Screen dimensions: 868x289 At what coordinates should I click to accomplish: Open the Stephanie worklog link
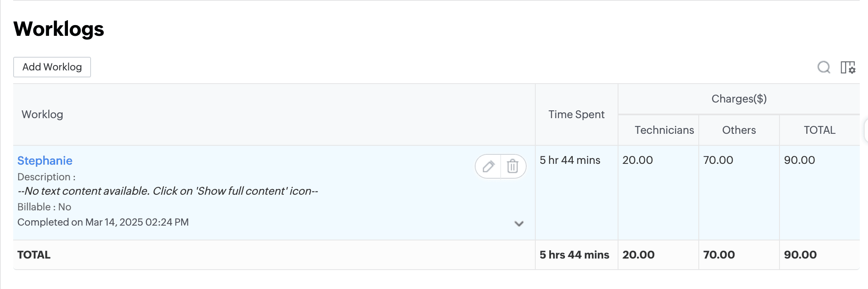point(45,161)
